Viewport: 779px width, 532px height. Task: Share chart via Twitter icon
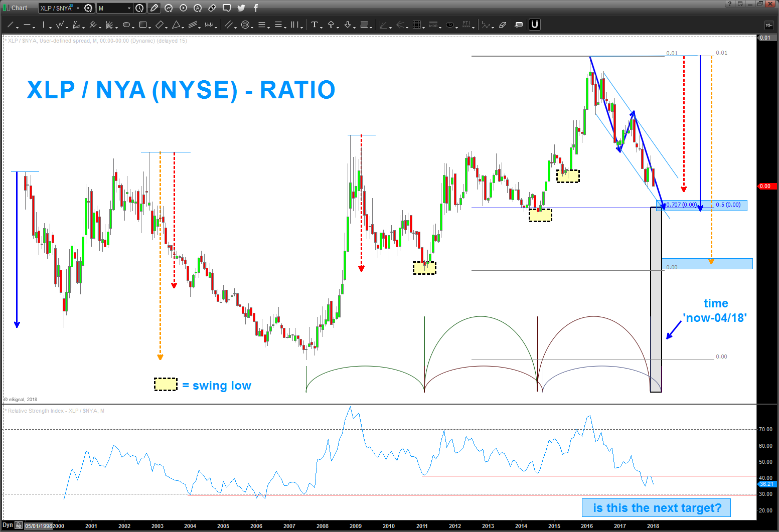(x=241, y=8)
